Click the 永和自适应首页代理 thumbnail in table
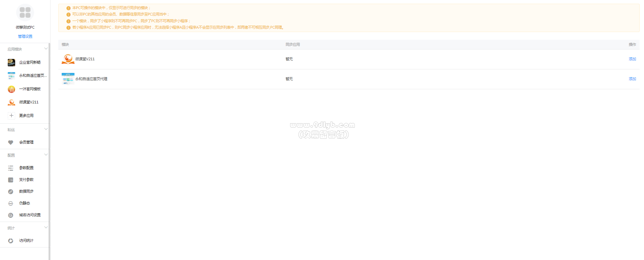This screenshot has height=260, width=644. tap(68, 79)
